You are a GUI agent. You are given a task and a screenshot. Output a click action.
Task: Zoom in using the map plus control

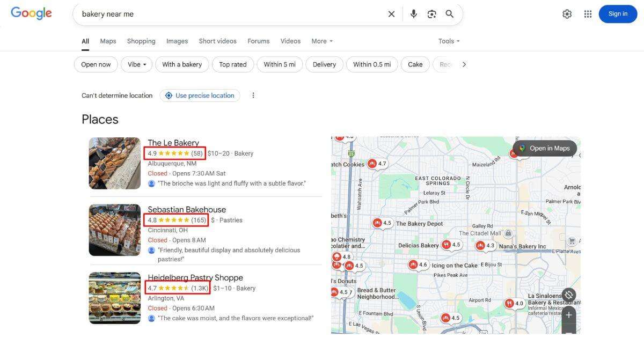pos(568,315)
